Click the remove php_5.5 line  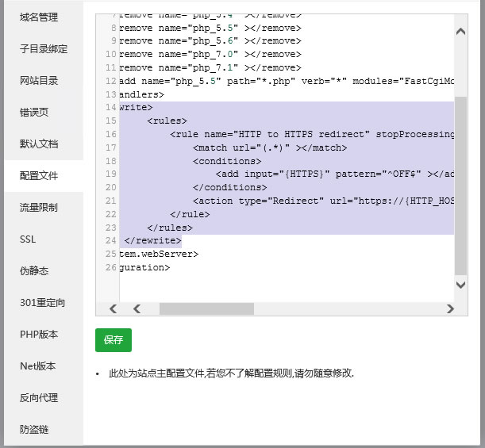[210, 28]
